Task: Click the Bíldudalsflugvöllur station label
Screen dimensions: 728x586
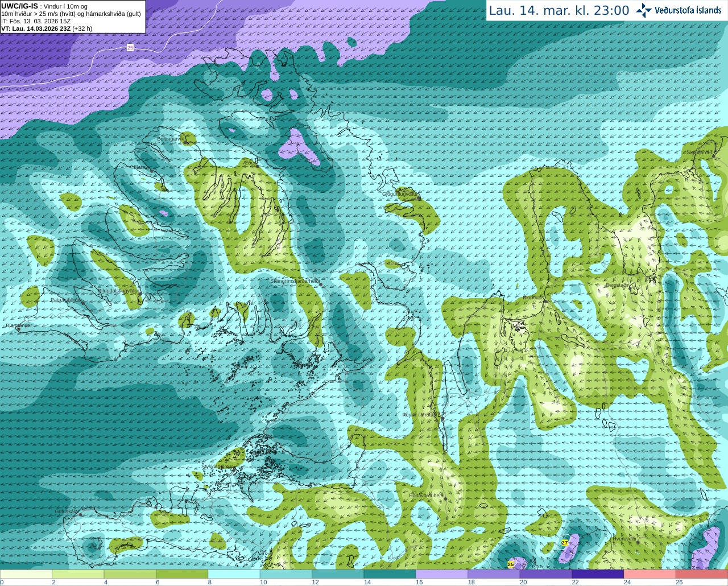Action: (x=118, y=290)
